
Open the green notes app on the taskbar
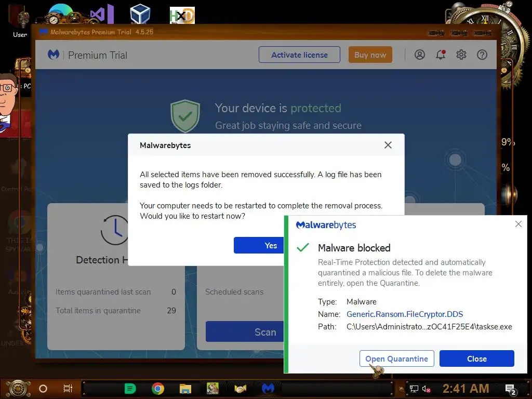pyautogui.click(x=130, y=389)
